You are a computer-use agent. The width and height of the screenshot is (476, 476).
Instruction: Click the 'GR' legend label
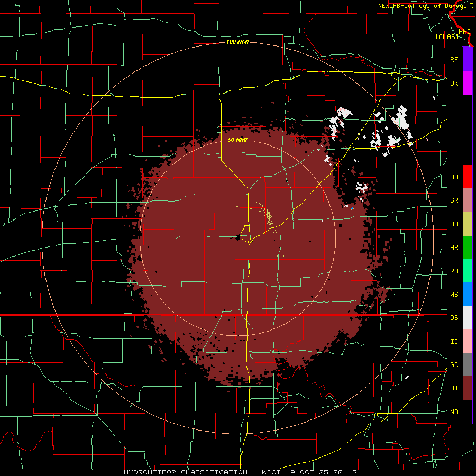pos(454,200)
